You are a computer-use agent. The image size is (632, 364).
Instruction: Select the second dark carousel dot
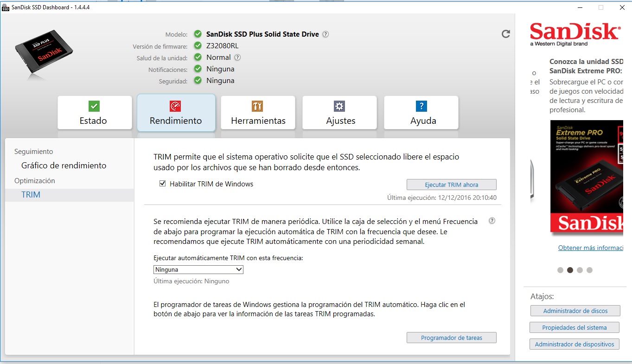click(x=570, y=270)
